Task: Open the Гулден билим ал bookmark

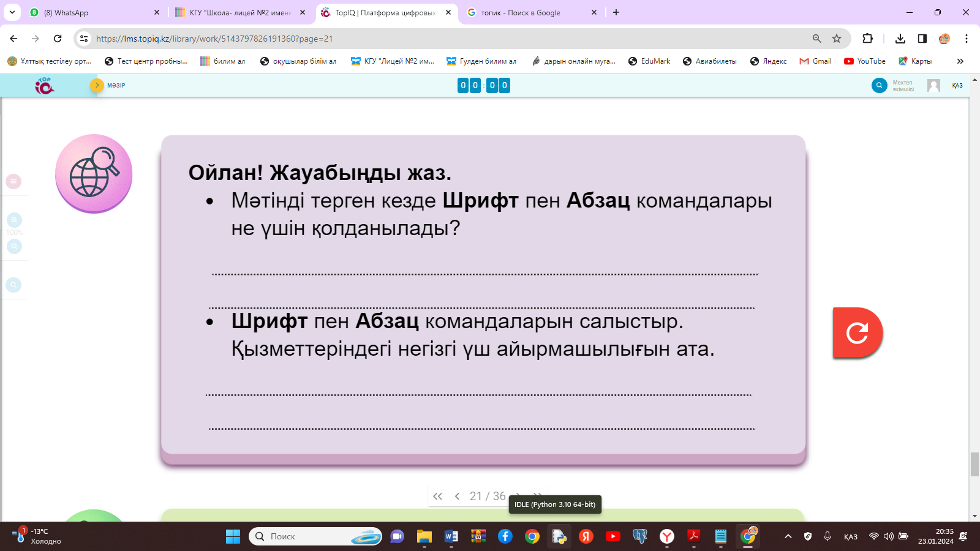Action: click(481, 61)
